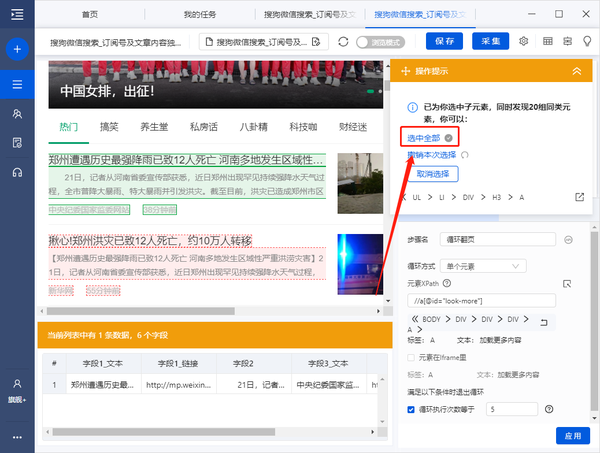Toggle the sidebar menu collapse icon

[x=17, y=15]
